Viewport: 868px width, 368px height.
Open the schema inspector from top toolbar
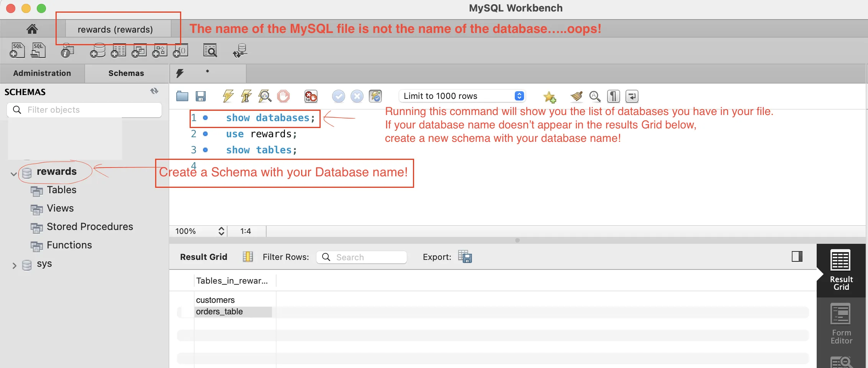point(67,50)
